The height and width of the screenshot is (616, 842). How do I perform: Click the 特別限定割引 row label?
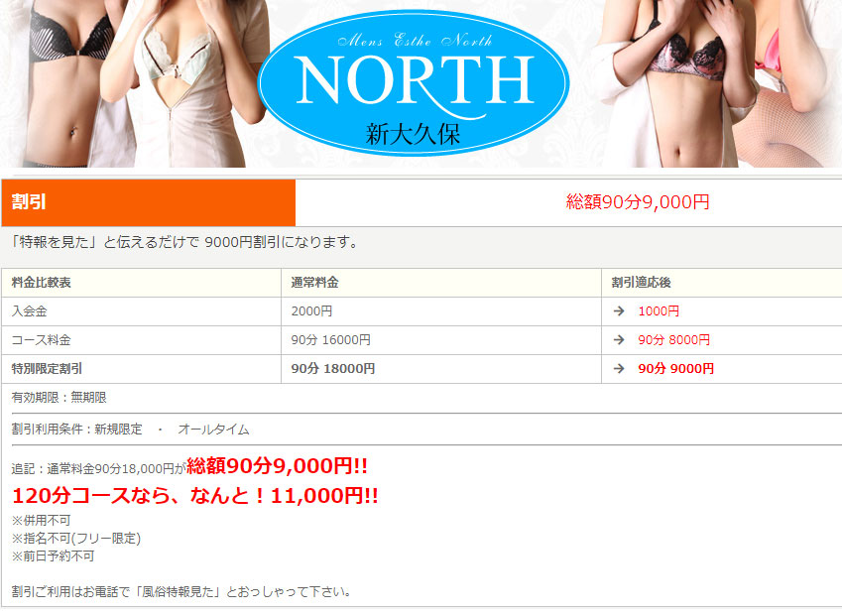pos(47,369)
